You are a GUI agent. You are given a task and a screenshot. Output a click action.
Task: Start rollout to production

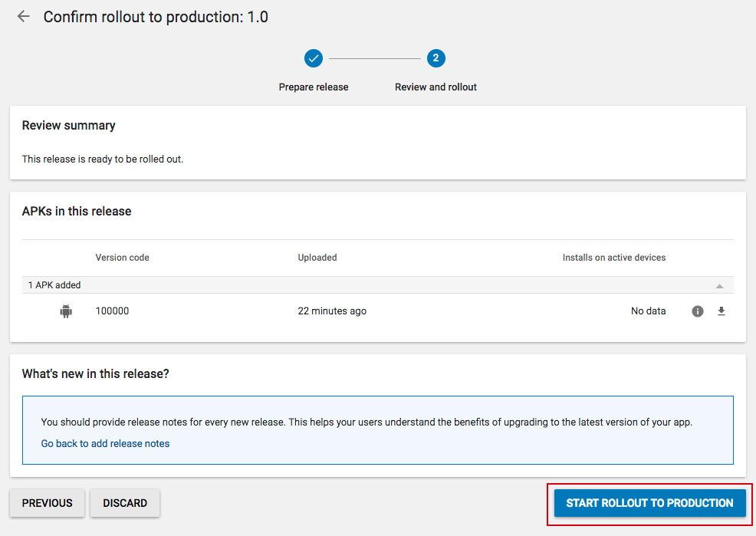point(649,503)
